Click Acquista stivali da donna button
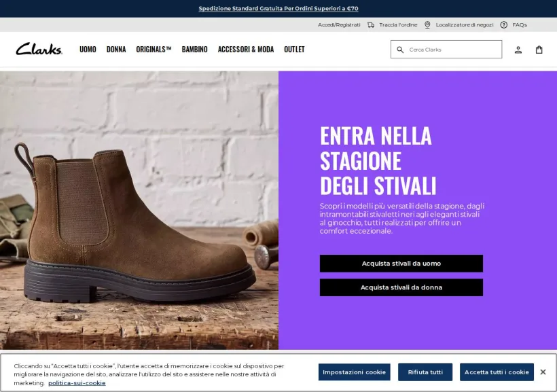Screen dimensions: 557x392 [x=401, y=287]
